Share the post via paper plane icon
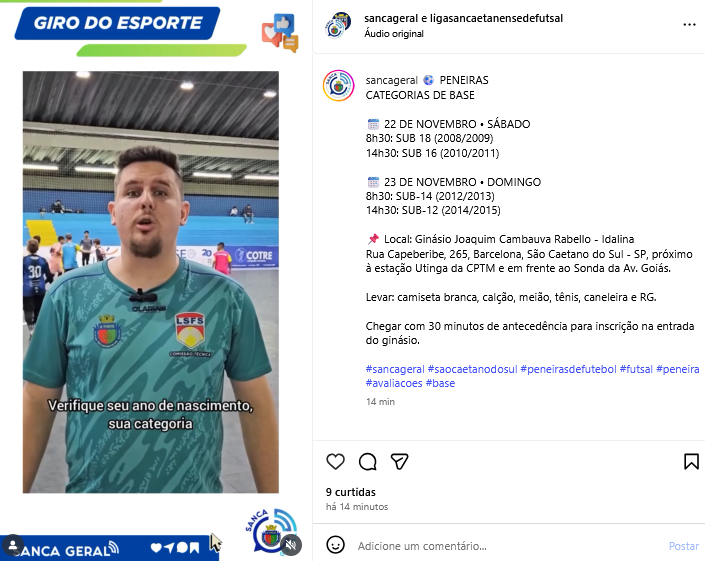Image resolution: width=705 pixels, height=561 pixels. (399, 462)
